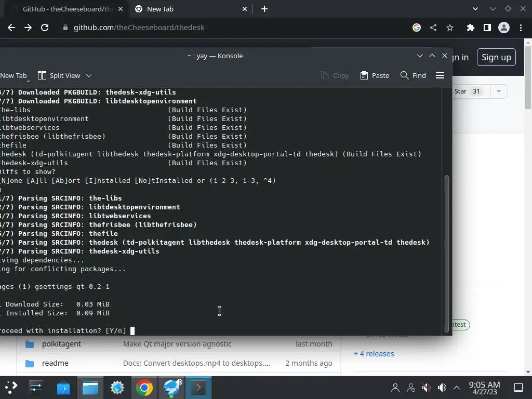Click Split View in Konsole toolbar
Image resolution: width=532 pixels, height=399 pixels.
(x=59, y=76)
